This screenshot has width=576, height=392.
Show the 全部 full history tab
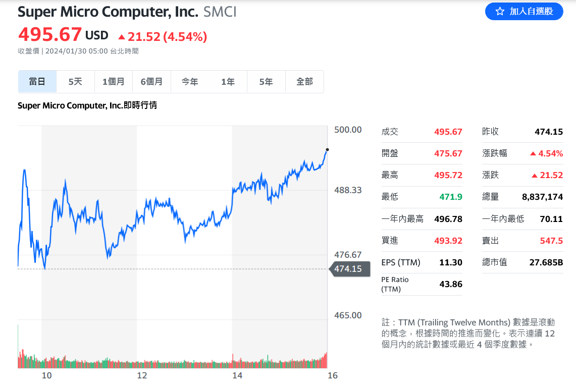tap(304, 82)
